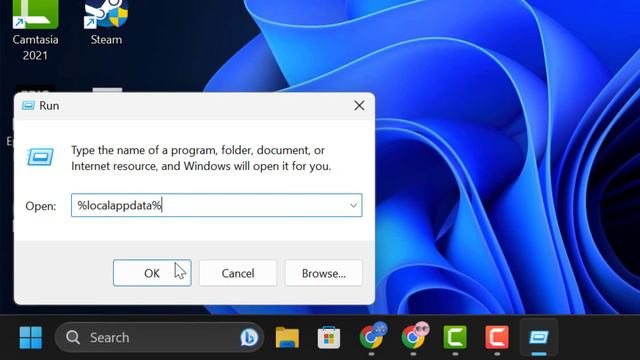This screenshot has width=640, height=360.
Task: Click the 'Type the name of a program' description
Action: pos(201,158)
